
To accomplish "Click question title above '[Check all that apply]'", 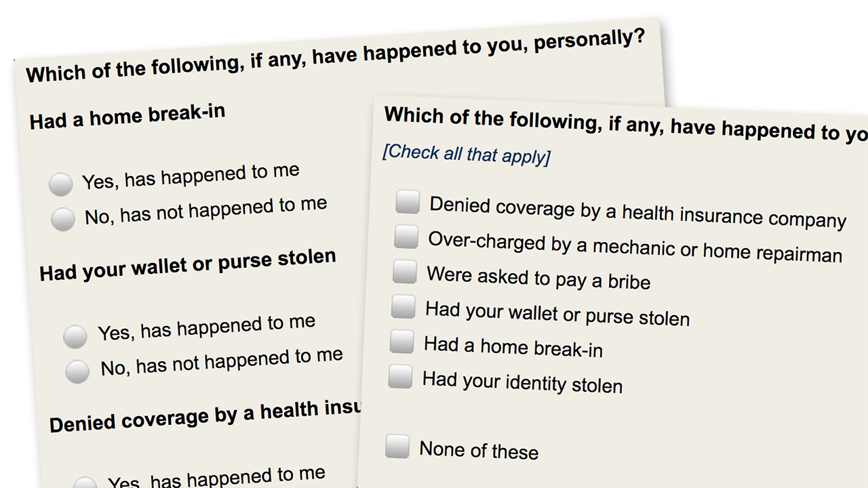I will pos(624,124).
